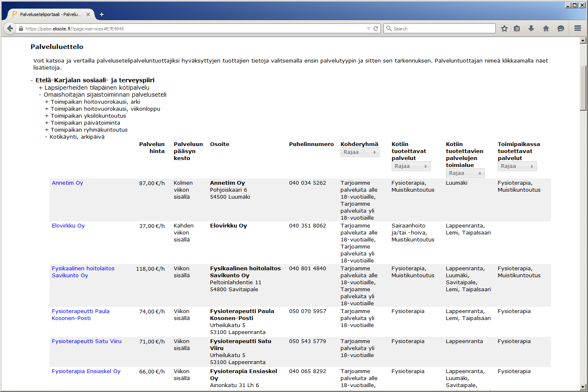Open Toimipaikassa tuotettavat palvelut Rajaa dropdown
This screenshot has height=392, width=588.
517,166
